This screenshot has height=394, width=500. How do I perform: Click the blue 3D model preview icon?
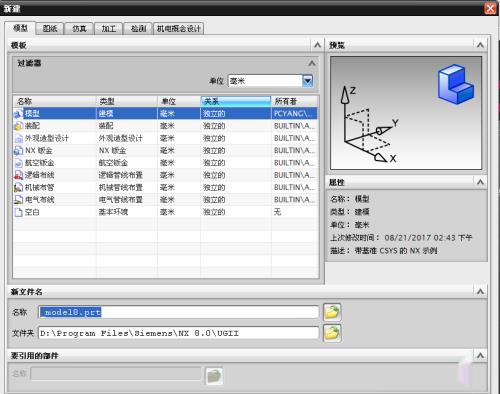(x=456, y=85)
